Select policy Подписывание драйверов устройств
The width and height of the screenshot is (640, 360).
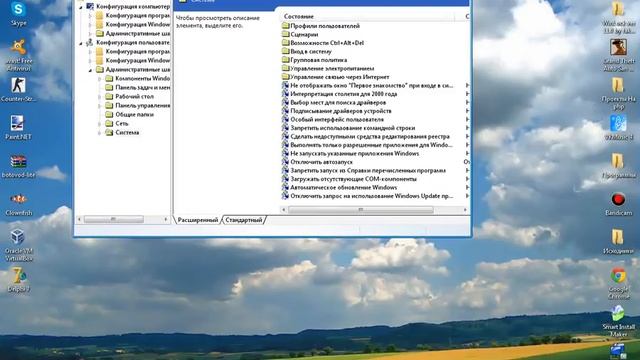[x=337, y=111]
